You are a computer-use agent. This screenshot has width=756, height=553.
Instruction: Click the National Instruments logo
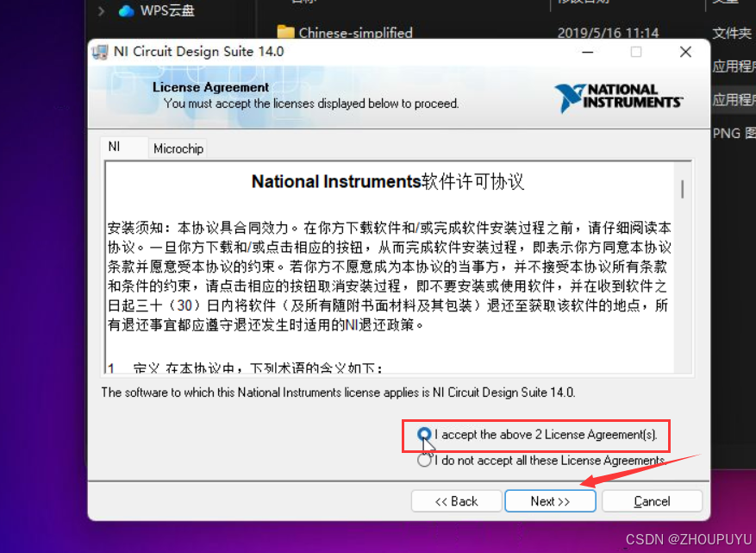(x=619, y=97)
